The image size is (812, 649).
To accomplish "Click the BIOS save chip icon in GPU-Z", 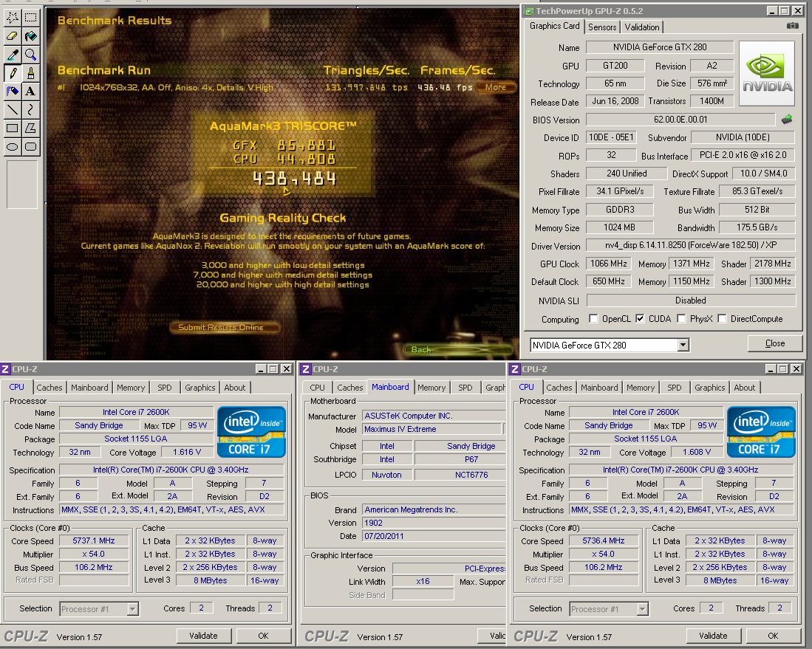I will 787,120.
